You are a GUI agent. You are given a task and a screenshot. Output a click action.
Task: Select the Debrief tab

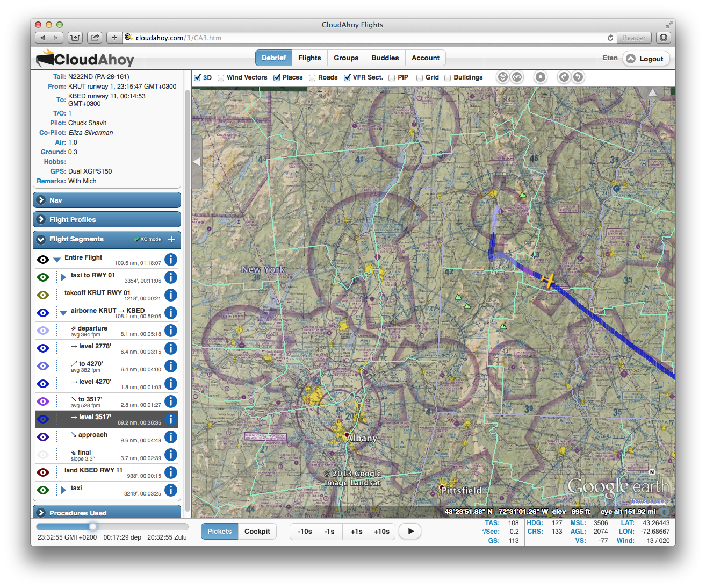tap(273, 58)
